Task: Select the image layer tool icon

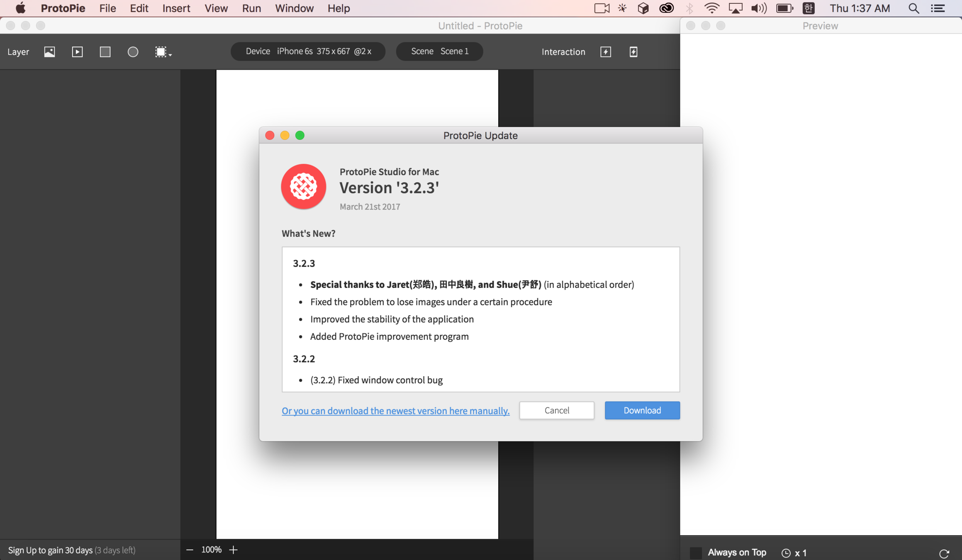Action: point(49,52)
